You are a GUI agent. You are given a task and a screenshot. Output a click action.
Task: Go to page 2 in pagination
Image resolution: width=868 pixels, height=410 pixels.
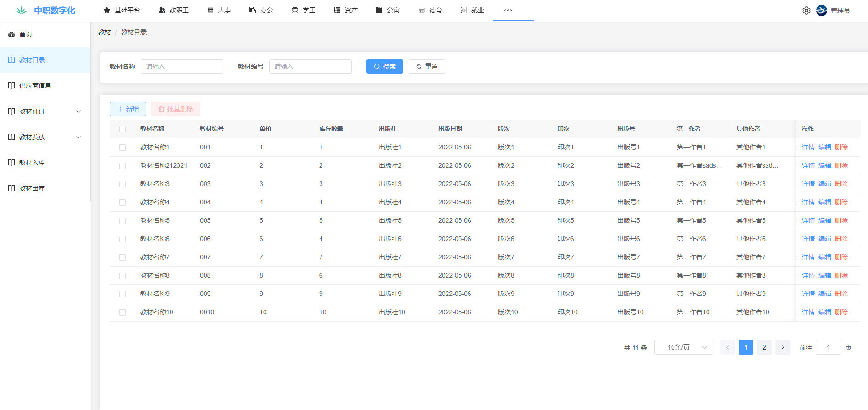(x=764, y=347)
